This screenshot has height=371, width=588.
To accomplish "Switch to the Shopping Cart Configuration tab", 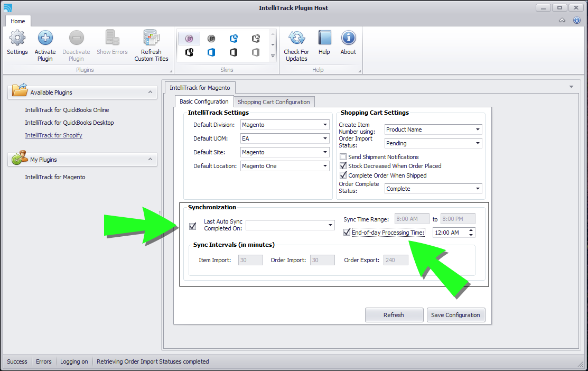I will click(274, 102).
